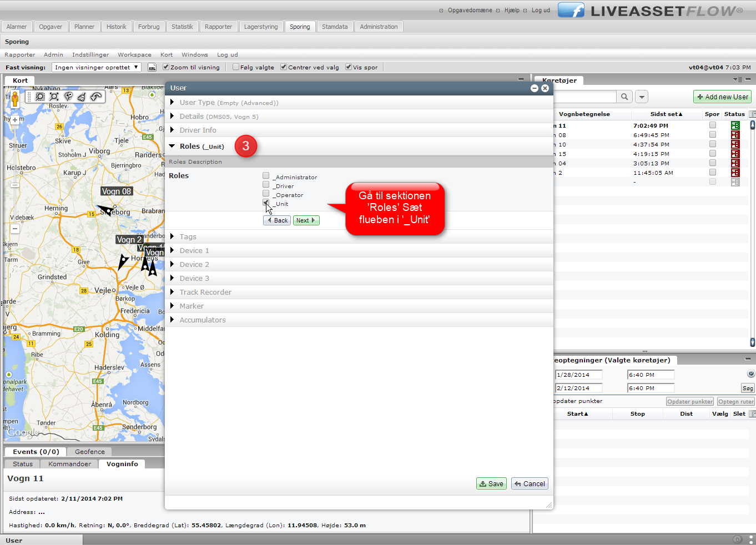Click the map zoom slider track

coord(15,166)
